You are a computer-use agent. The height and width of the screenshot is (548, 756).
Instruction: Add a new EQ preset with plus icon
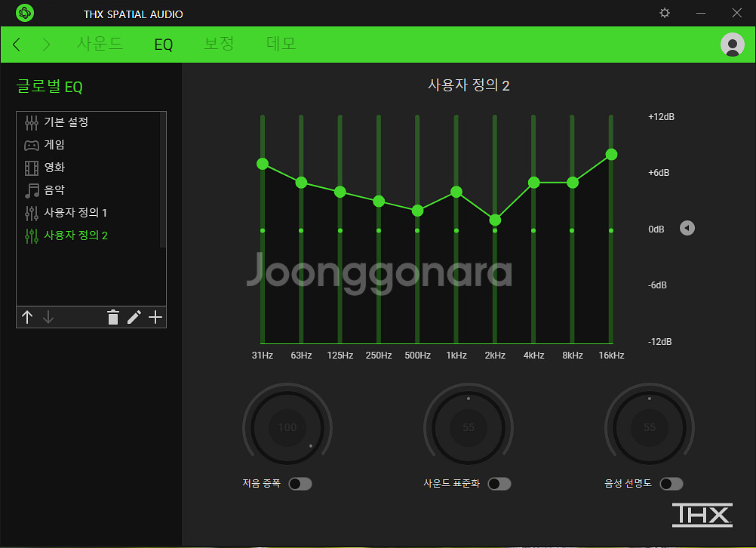pyautogui.click(x=155, y=317)
